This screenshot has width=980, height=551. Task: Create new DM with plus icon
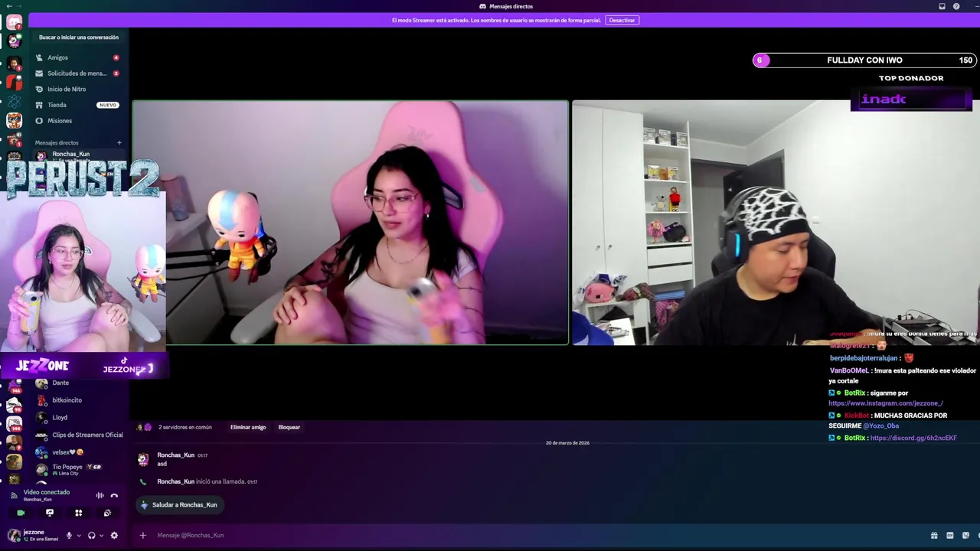(x=119, y=142)
